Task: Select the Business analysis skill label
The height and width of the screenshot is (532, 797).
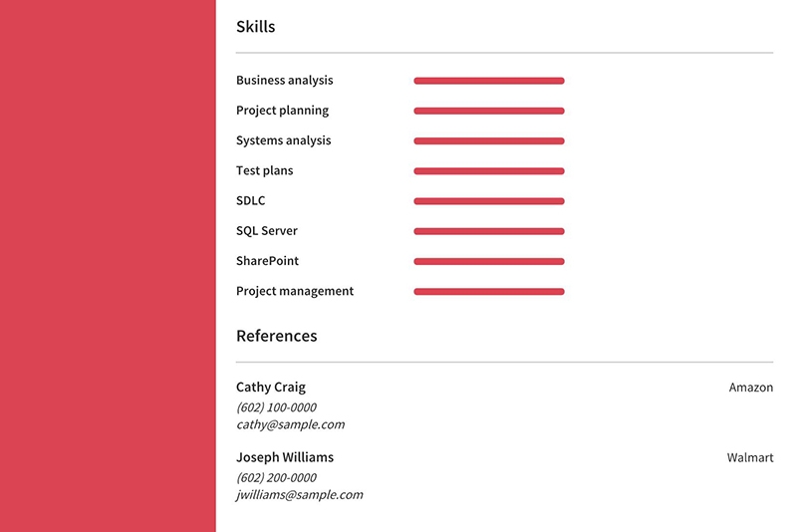Action: pos(284,81)
